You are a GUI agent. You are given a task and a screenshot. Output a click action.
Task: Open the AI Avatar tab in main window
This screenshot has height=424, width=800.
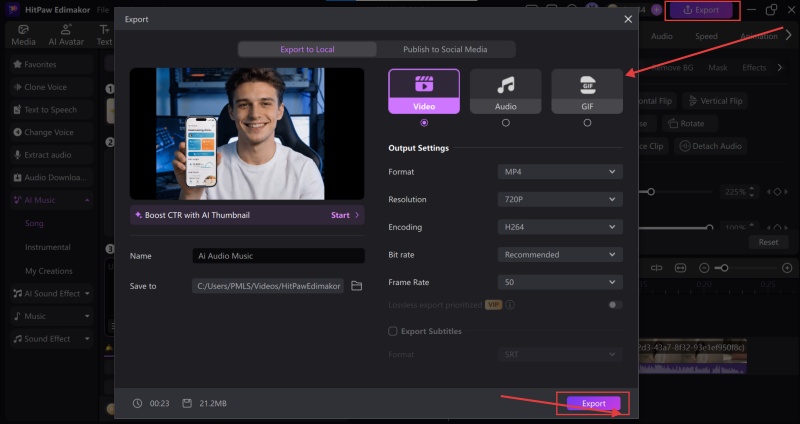[66, 36]
